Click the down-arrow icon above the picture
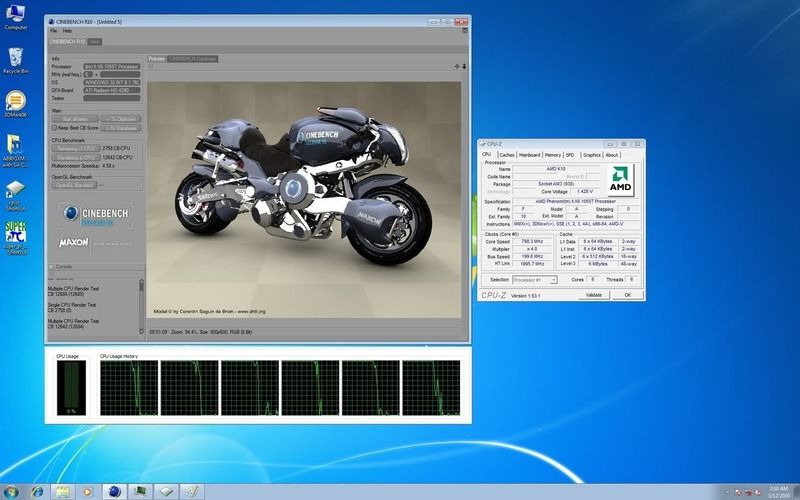This screenshot has width=800, height=500. click(464, 66)
